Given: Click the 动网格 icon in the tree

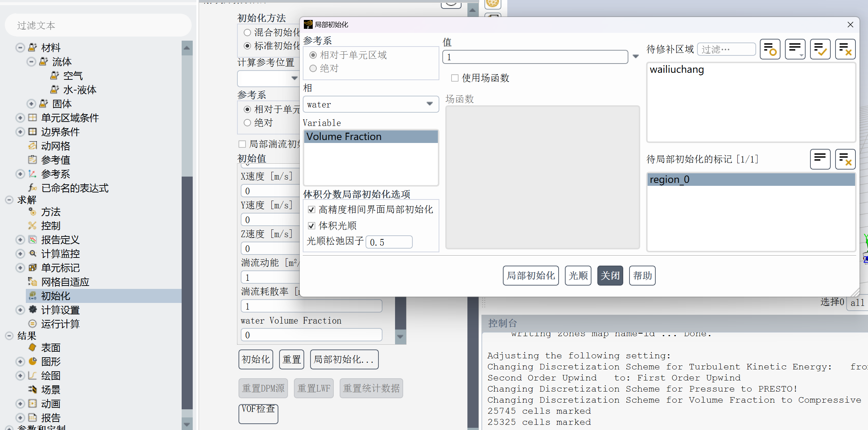Looking at the screenshot, I should click(x=32, y=146).
